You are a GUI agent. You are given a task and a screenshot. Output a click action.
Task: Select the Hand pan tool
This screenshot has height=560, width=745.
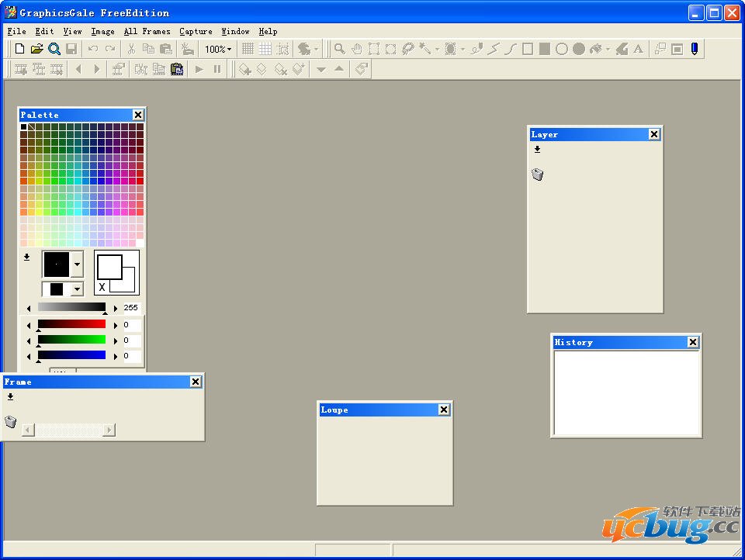click(356, 49)
